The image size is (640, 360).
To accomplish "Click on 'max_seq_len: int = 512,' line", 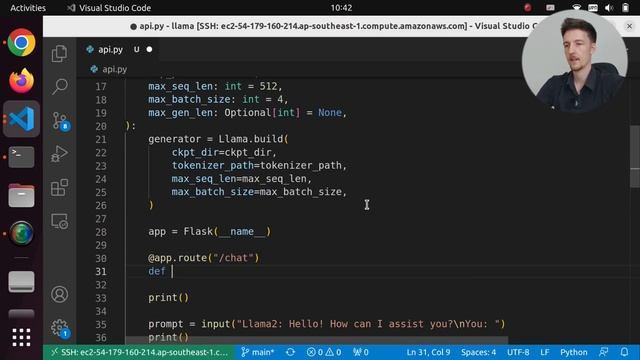I will tap(216, 86).
